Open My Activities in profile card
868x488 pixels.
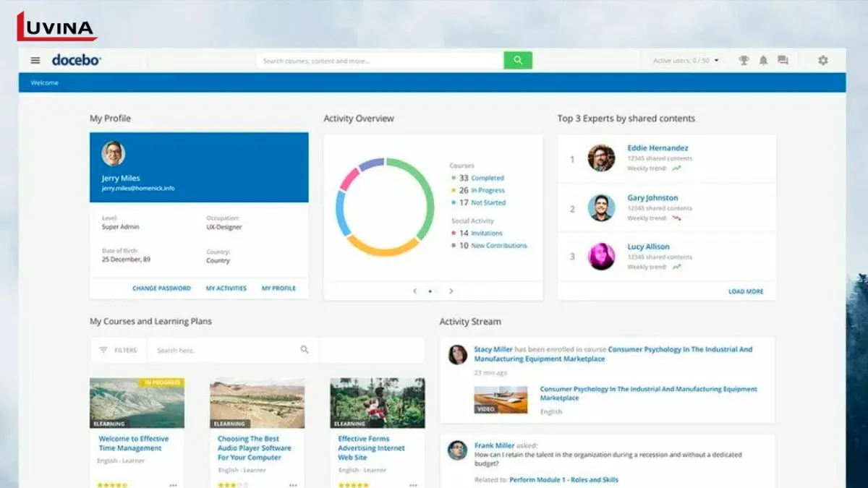coord(226,288)
